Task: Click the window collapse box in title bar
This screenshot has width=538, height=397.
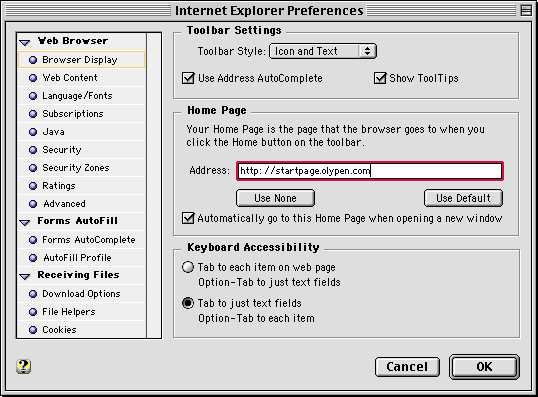Action: point(526,11)
